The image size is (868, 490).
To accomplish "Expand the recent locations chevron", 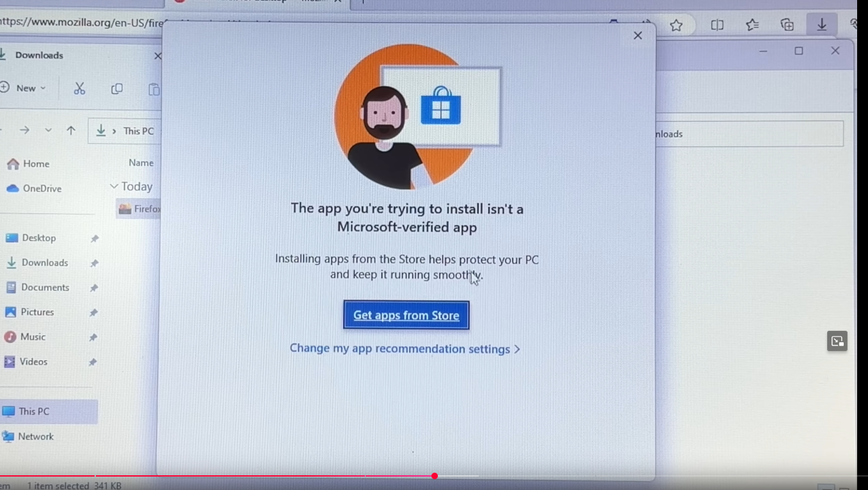I will pos(48,130).
